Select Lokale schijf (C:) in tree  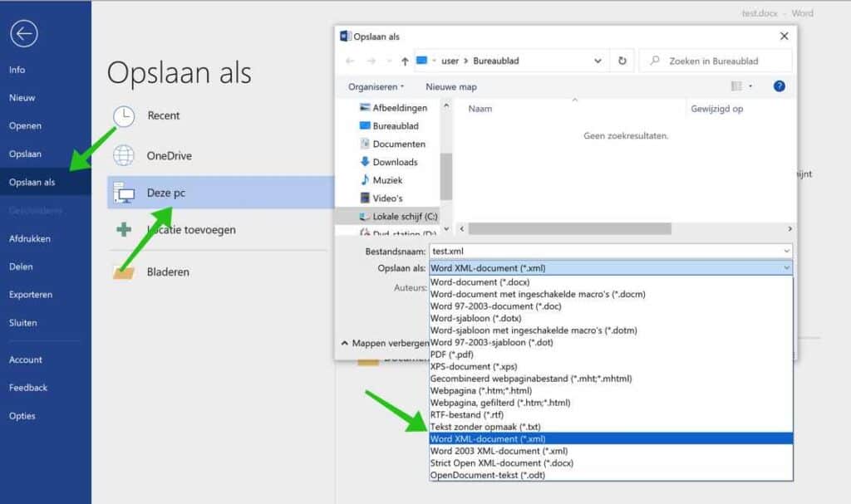click(398, 217)
